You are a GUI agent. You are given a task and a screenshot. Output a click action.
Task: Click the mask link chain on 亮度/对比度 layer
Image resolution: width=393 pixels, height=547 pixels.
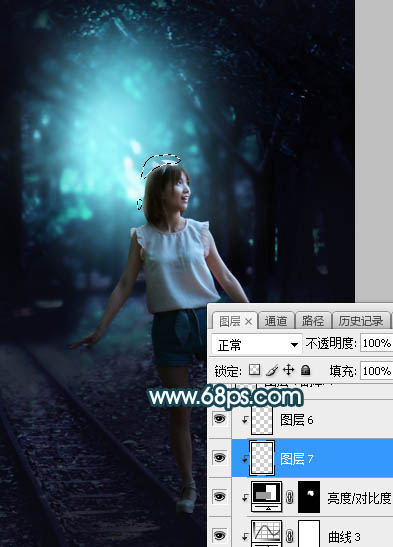click(x=289, y=497)
